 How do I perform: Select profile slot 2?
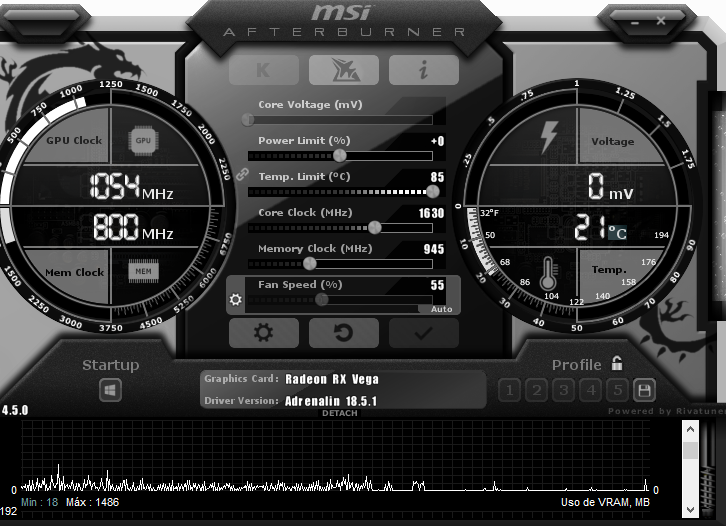537,390
